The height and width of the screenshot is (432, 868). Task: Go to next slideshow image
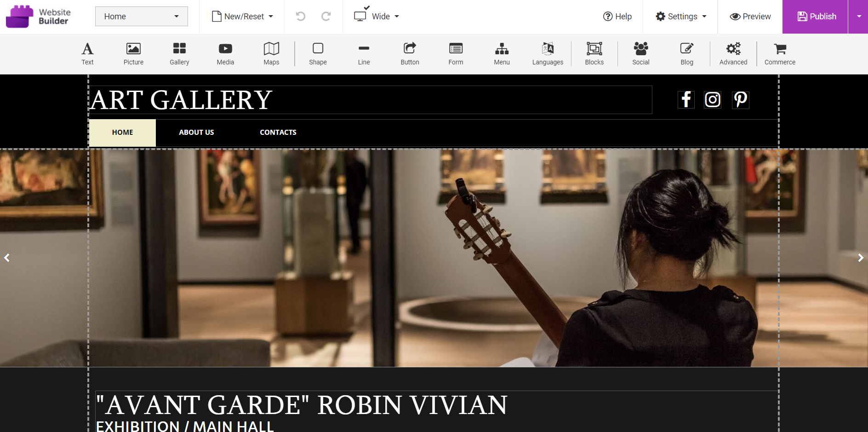tap(861, 258)
